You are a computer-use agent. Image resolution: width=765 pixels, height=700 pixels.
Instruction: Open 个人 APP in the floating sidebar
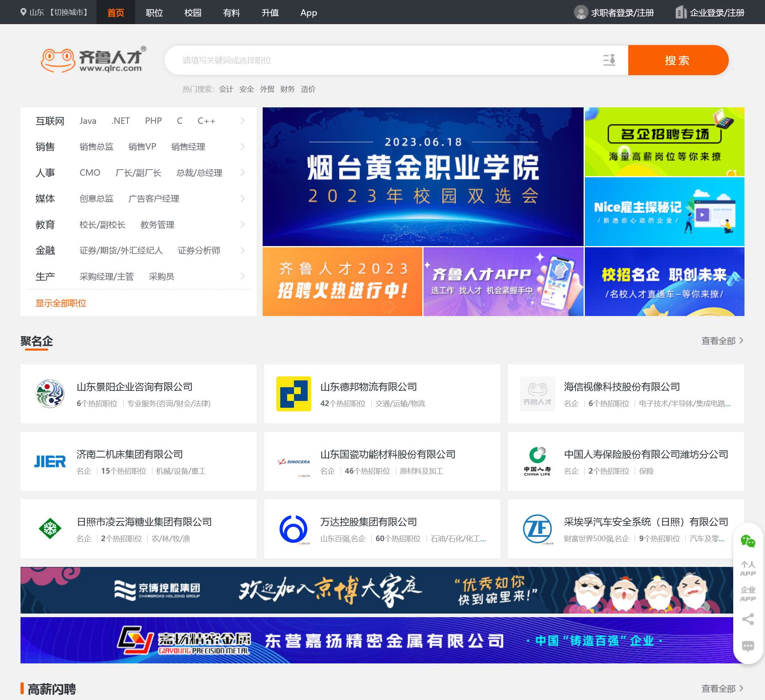click(748, 569)
